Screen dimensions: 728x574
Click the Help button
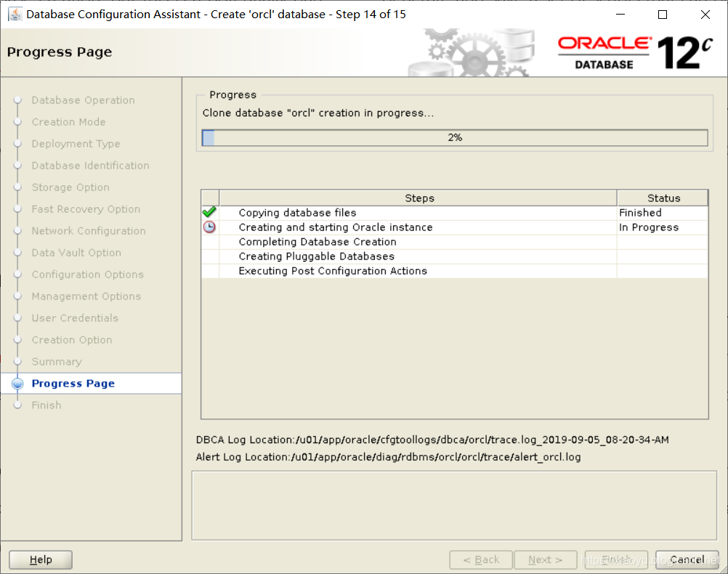pos(41,559)
